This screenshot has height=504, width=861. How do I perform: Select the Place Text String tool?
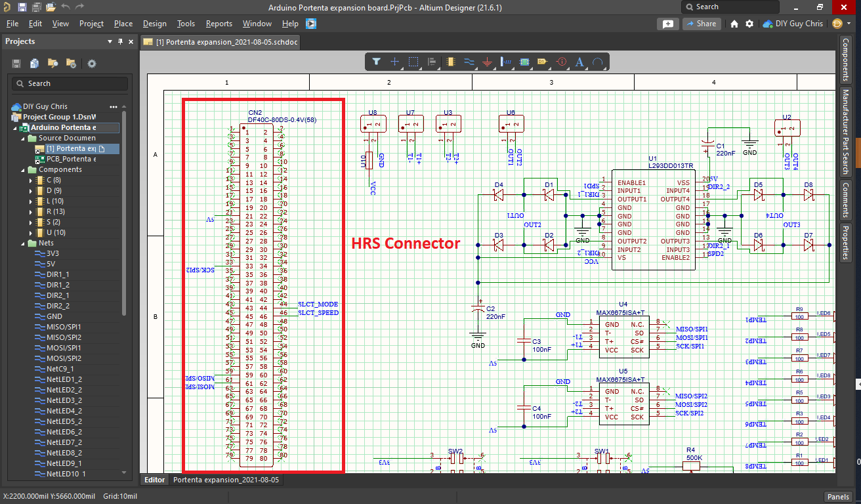(x=579, y=62)
